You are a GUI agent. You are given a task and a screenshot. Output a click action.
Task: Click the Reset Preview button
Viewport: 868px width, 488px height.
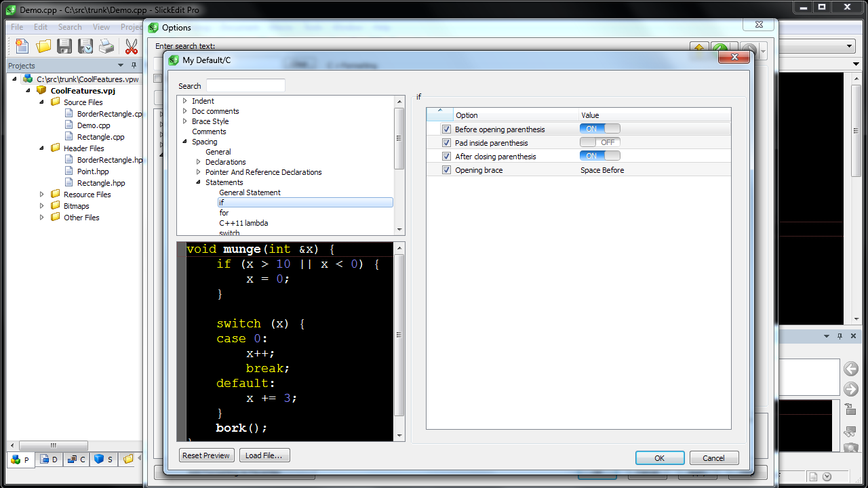tap(206, 455)
